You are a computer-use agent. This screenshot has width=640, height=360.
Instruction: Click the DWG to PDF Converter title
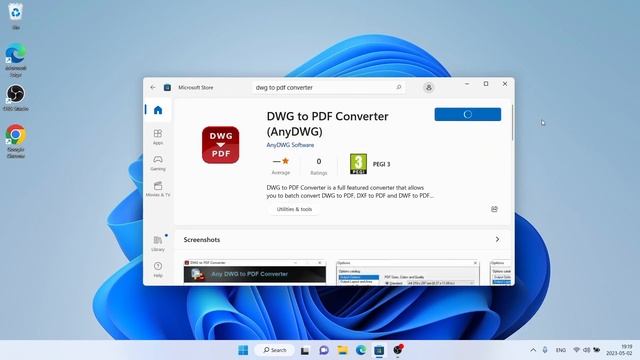(327, 124)
